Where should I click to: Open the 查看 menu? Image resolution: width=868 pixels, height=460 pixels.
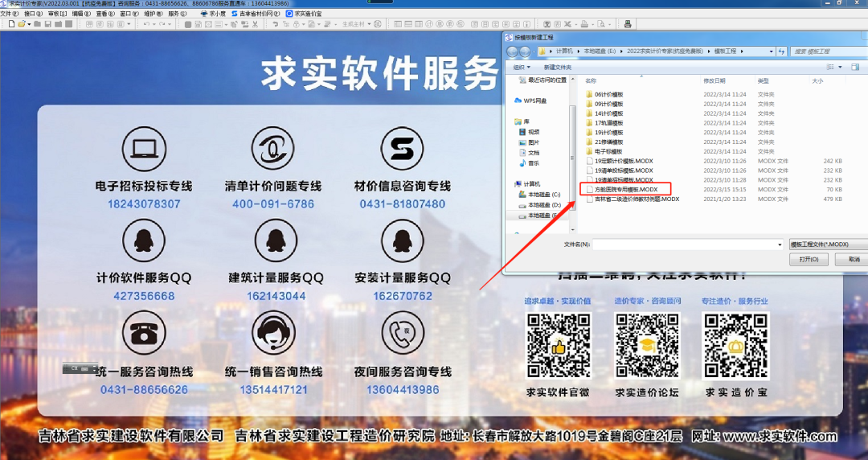pos(105,14)
